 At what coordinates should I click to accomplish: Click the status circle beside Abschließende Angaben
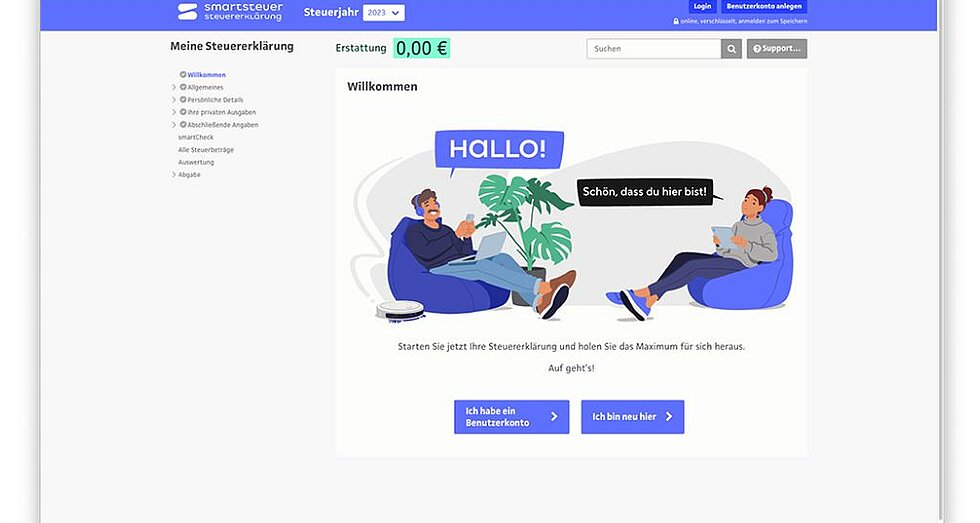click(x=183, y=124)
